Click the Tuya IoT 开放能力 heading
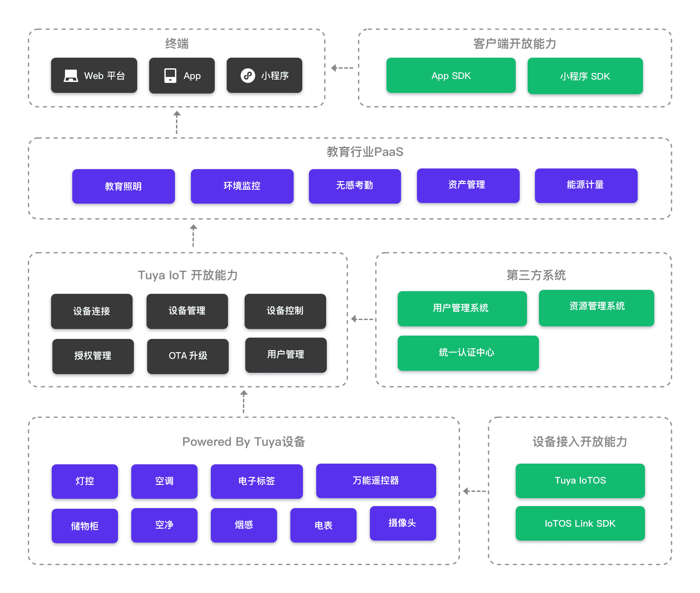This screenshot has height=593, width=700. click(x=188, y=275)
